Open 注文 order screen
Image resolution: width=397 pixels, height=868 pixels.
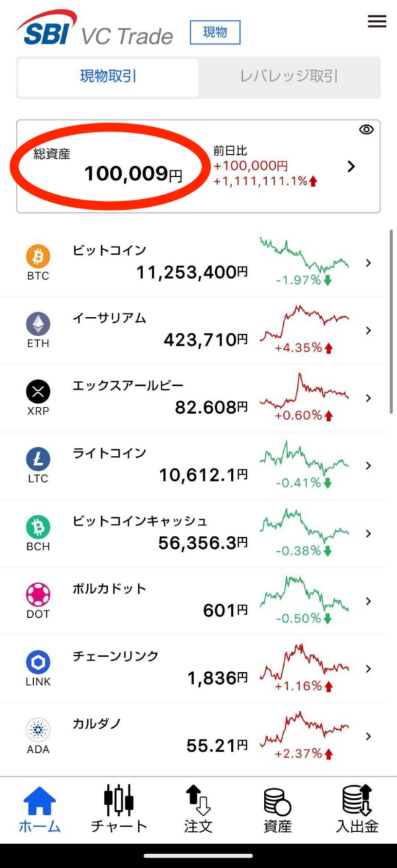[x=198, y=808]
